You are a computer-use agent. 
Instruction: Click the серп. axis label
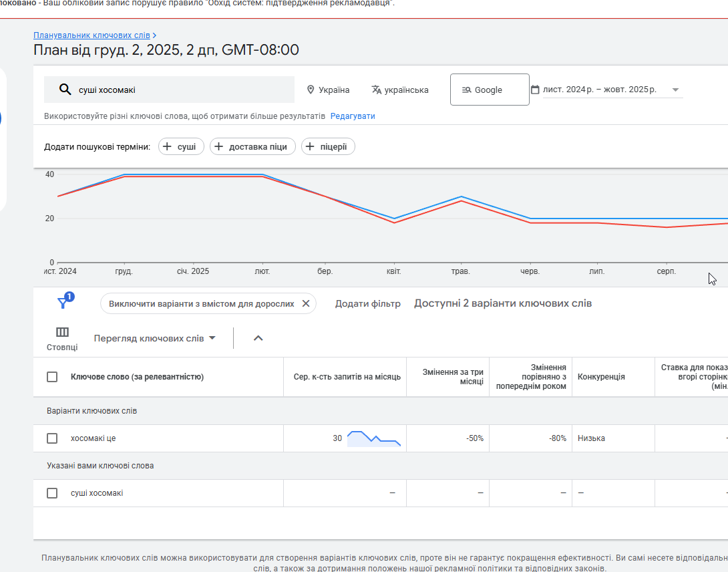[667, 271]
